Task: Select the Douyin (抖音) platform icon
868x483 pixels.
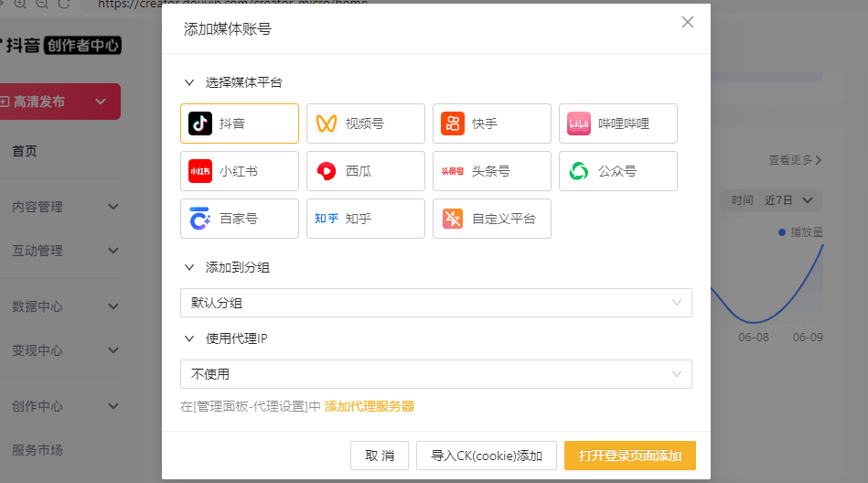Action: pyautogui.click(x=200, y=123)
